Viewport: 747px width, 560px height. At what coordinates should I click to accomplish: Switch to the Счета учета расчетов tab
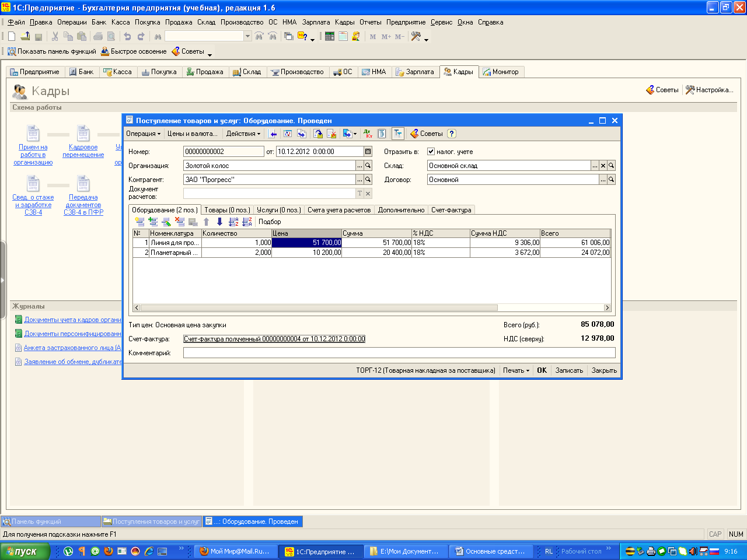[x=339, y=210]
